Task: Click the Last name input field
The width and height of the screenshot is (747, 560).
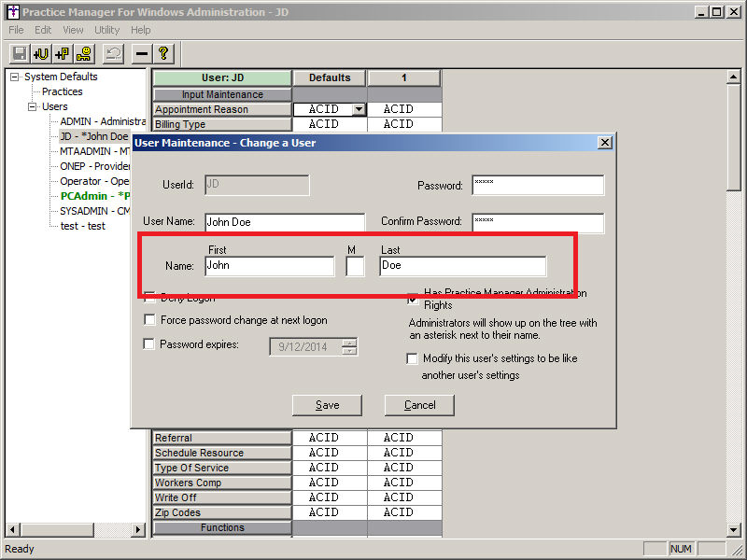Action: point(462,266)
